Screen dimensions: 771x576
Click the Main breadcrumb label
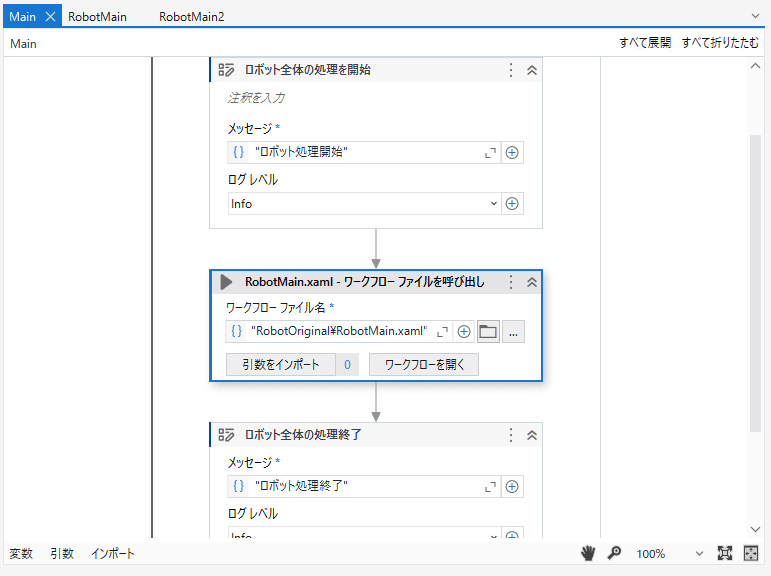[x=24, y=44]
